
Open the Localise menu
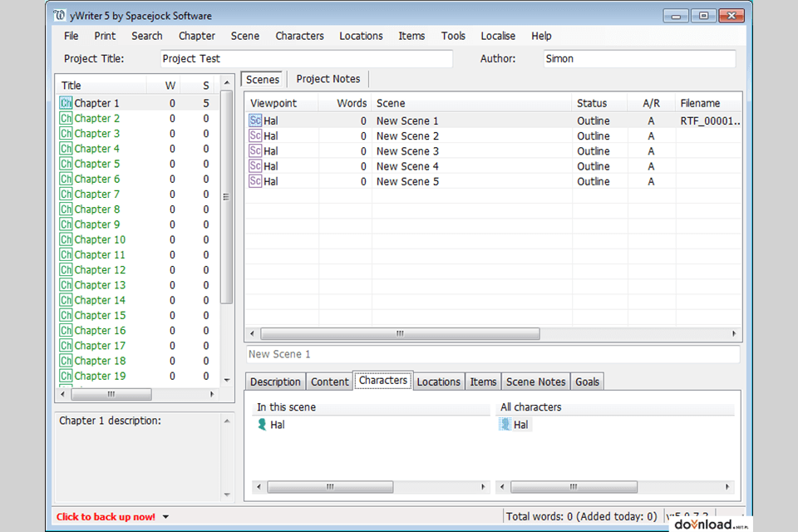click(x=498, y=36)
